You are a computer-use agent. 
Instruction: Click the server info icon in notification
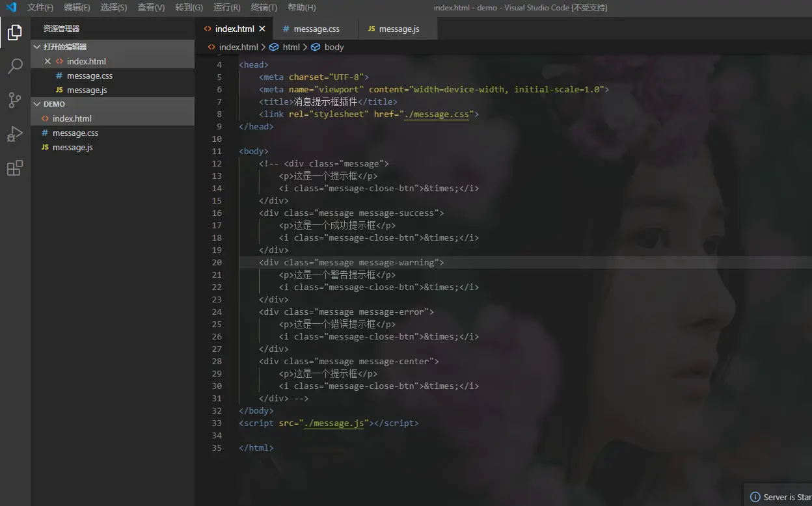[x=755, y=497]
